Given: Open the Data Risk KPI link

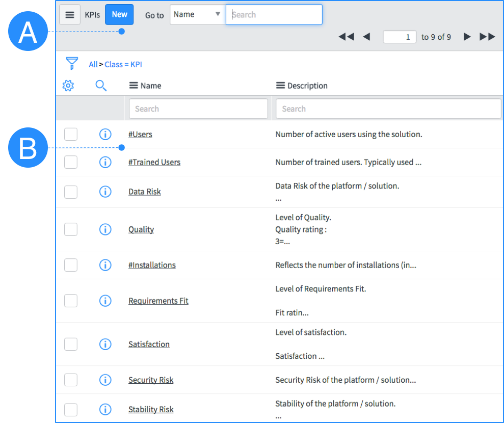Looking at the screenshot, I should coord(144,192).
